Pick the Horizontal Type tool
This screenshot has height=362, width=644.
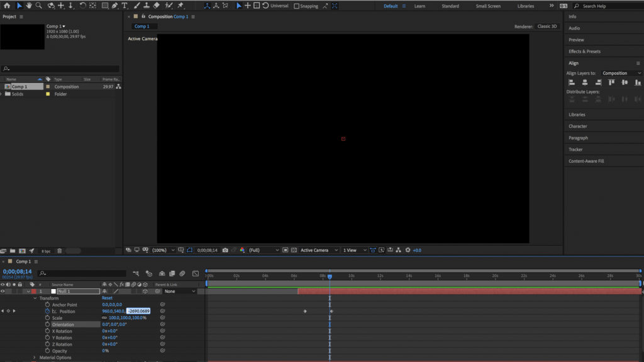tap(125, 6)
